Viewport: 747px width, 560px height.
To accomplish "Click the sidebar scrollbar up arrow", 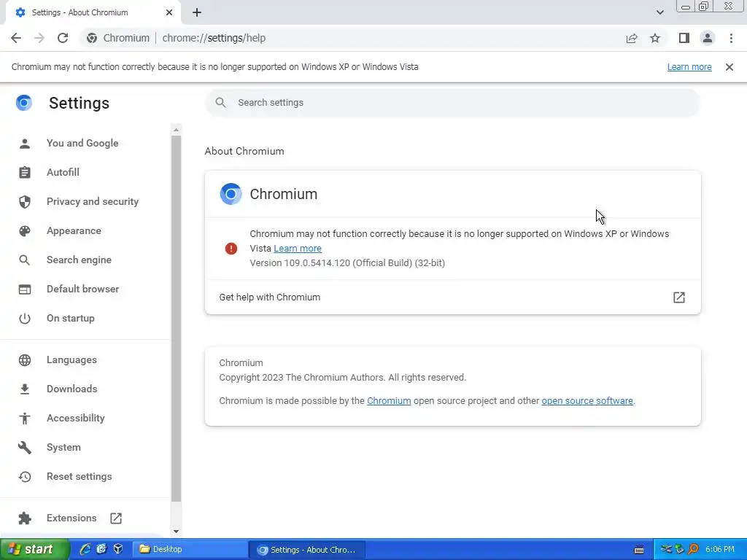I will click(177, 130).
